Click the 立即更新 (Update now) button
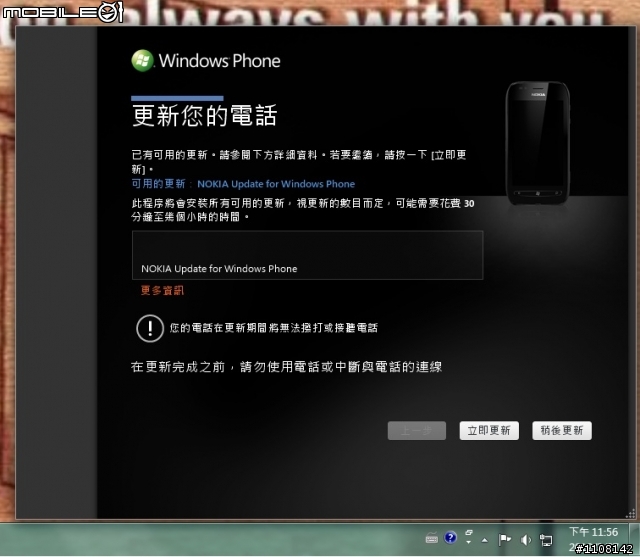Image resolution: width=640 pixels, height=557 pixels. point(489,431)
